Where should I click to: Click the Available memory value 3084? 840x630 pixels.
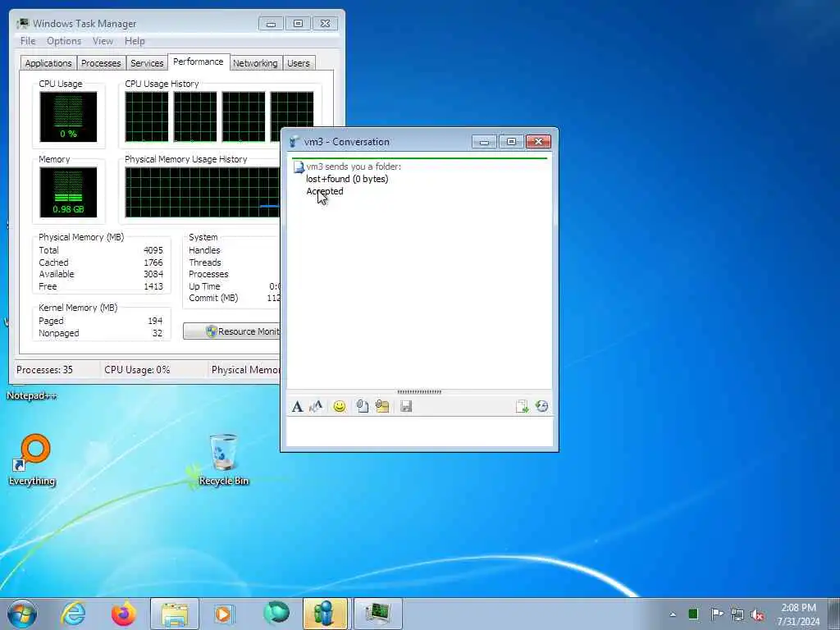tap(153, 274)
